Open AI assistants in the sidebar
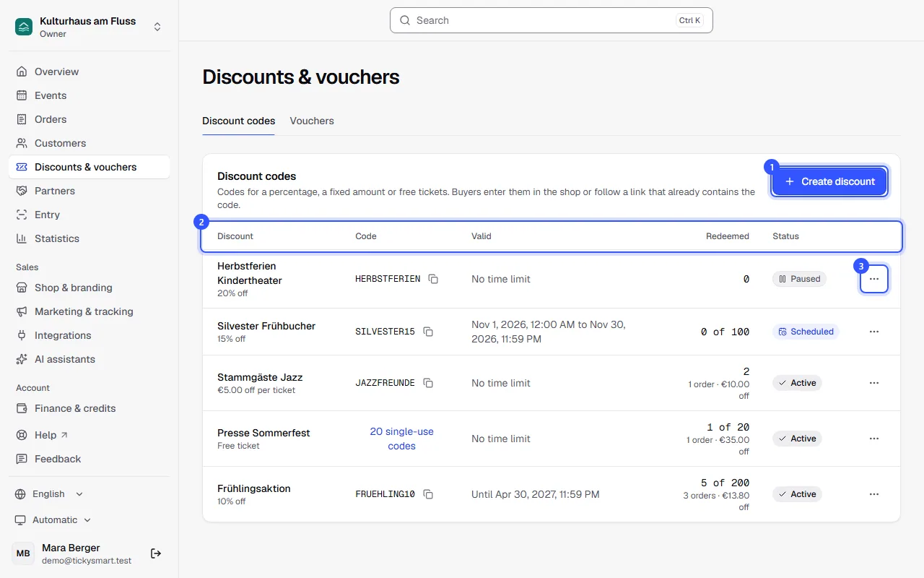 pos(90,359)
